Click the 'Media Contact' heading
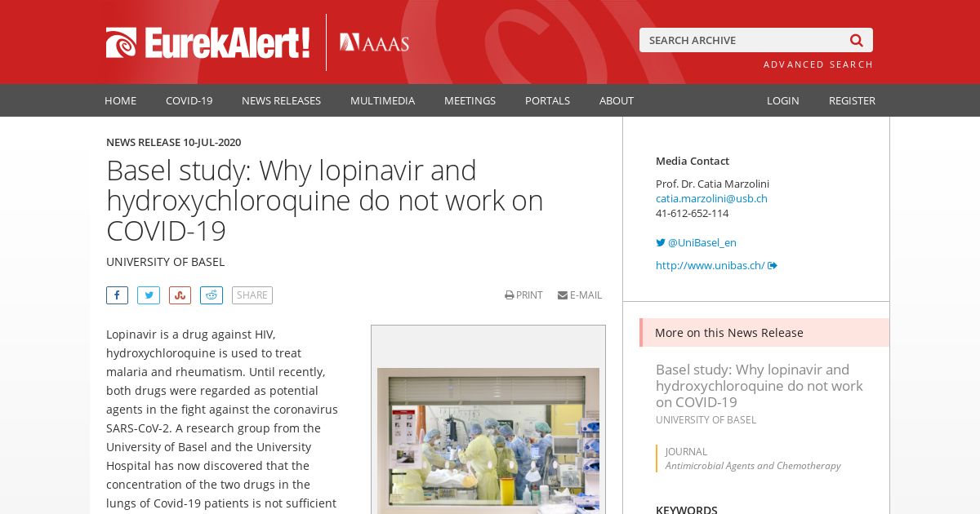The height and width of the screenshot is (514, 980). click(x=693, y=161)
